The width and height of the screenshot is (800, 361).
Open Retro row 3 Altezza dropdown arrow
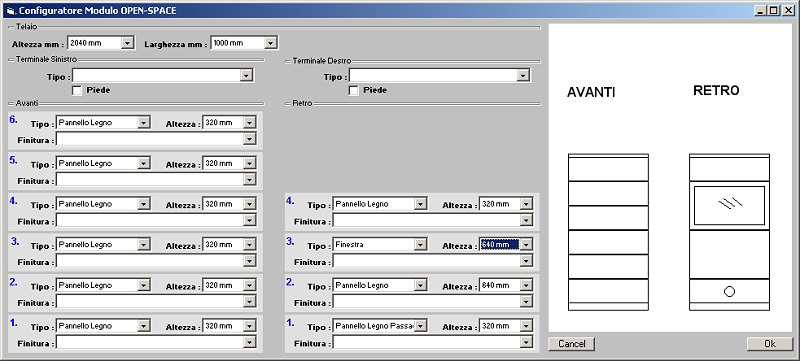526,245
